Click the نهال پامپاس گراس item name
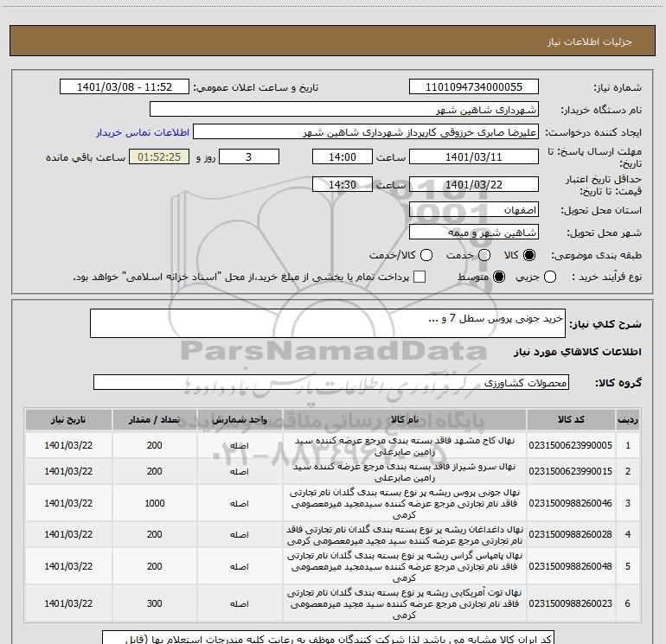The height and width of the screenshot is (644, 666). tap(405, 566)
